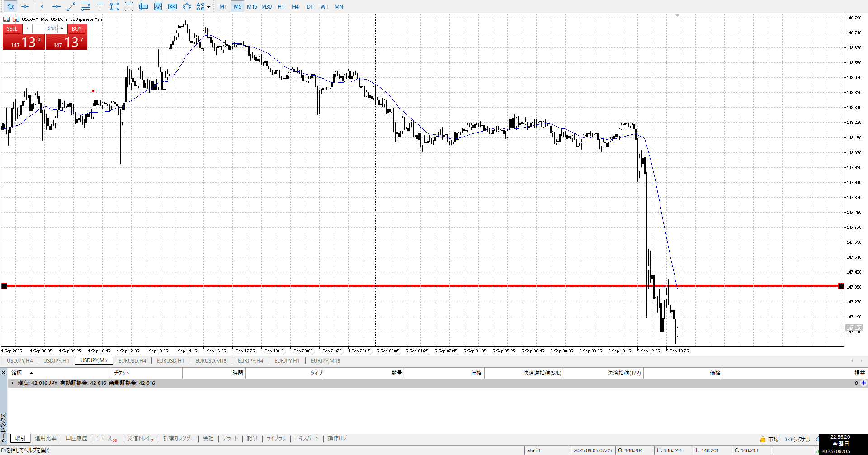Select the red horizontal line on chart
Screen dimensions: 868x455
(x=316, y=286)
